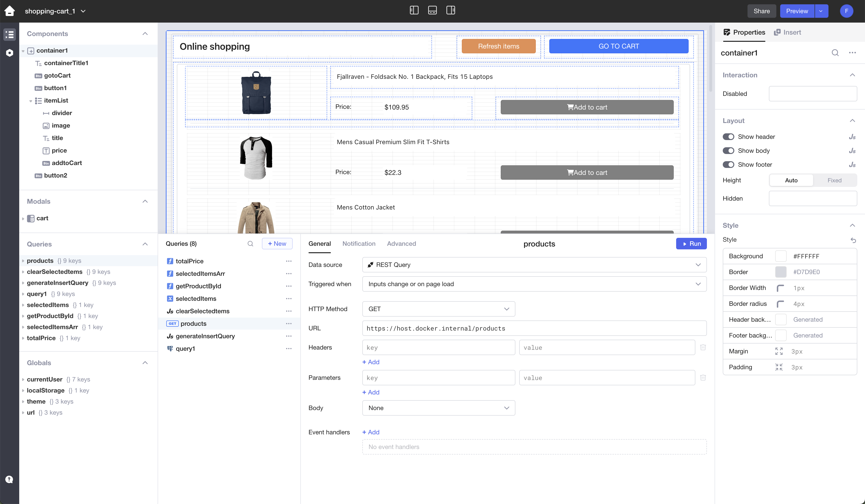Open the Triggered when dropdown
The width and height of the screenshot is (865, 504).
[534, 284]
